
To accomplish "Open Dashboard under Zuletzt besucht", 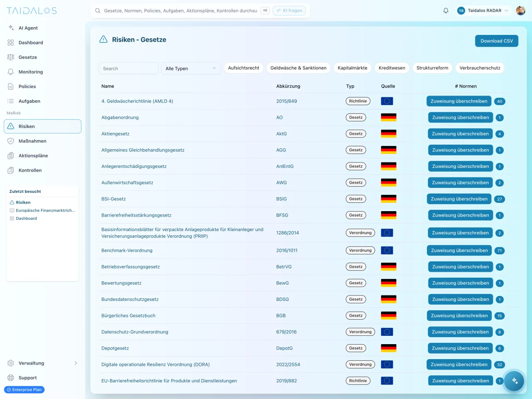I will tap(26, 219).
